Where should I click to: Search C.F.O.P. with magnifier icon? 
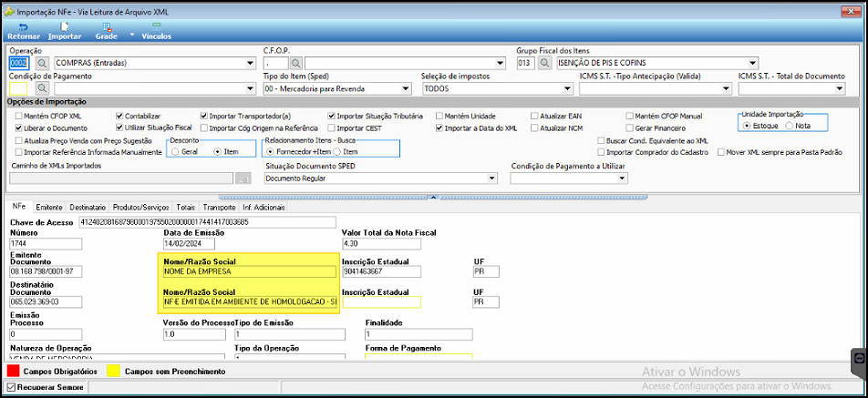(296, 63)
